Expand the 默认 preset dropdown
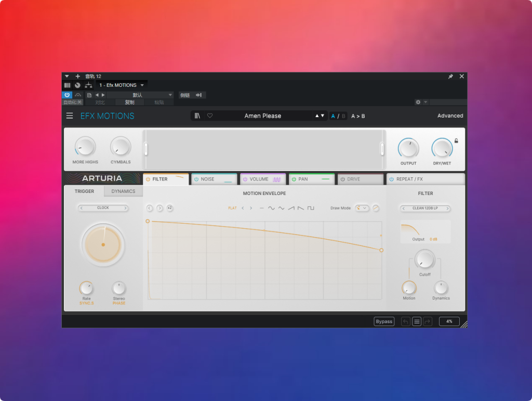 click(x=170, y=95)
